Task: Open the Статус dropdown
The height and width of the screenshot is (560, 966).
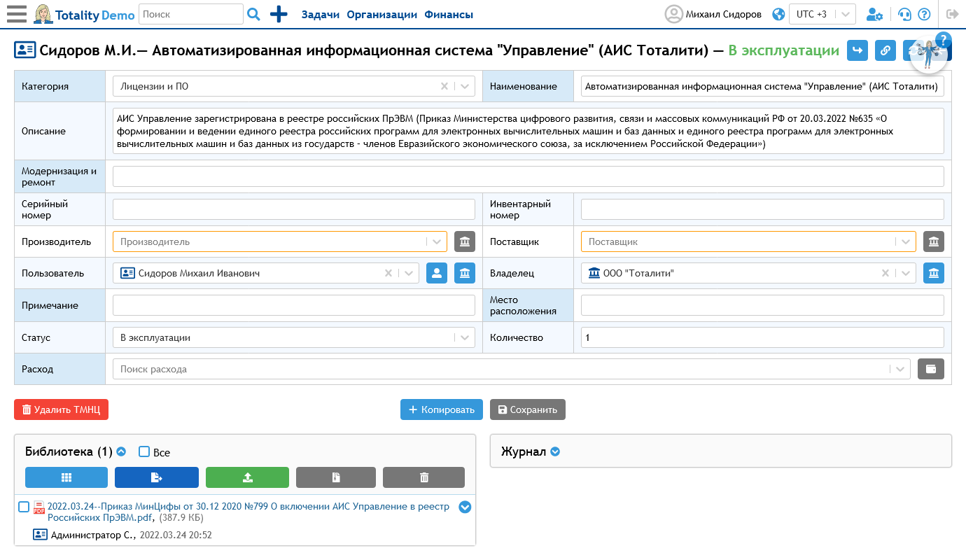Action: (x=294, y=337)
